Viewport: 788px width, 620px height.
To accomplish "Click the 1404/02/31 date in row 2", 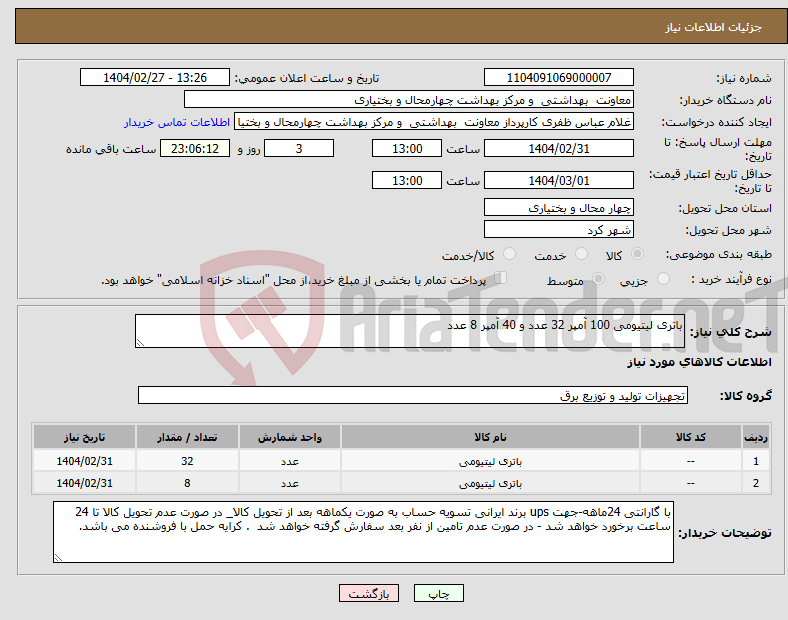I will (x=84, y=483).
